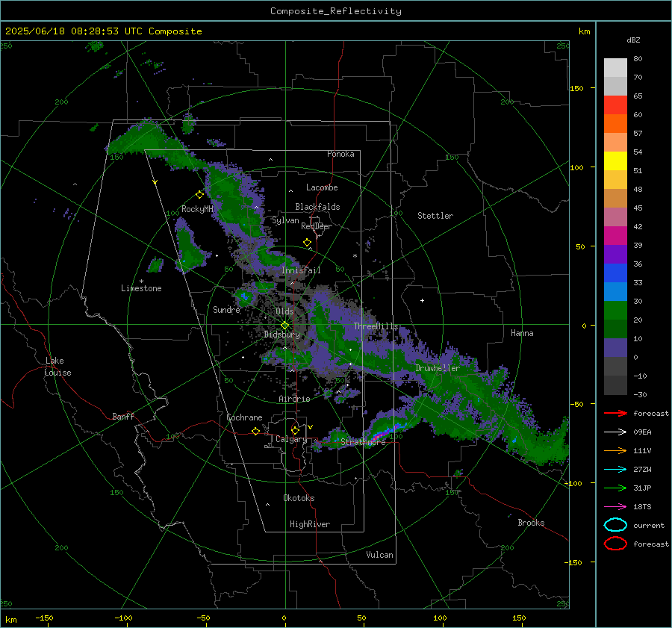Click the cyan current ellipse legend icon
The height and width of the screenshot is (628, 672).
(615, 525)
